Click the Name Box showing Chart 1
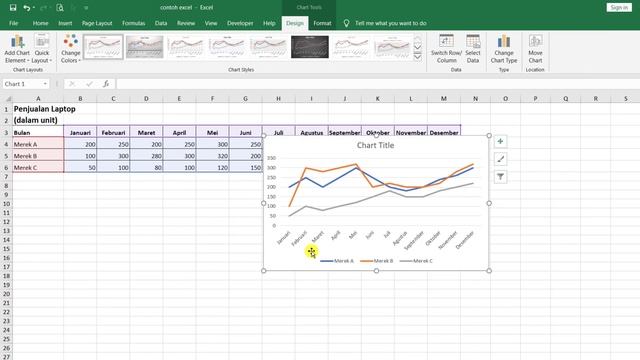The image size is (640, 360). (22, 84)
